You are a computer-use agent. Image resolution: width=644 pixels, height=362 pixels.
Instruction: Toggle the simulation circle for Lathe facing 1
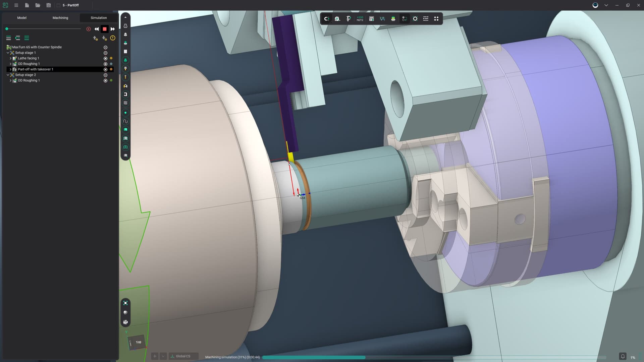[105, 58]
